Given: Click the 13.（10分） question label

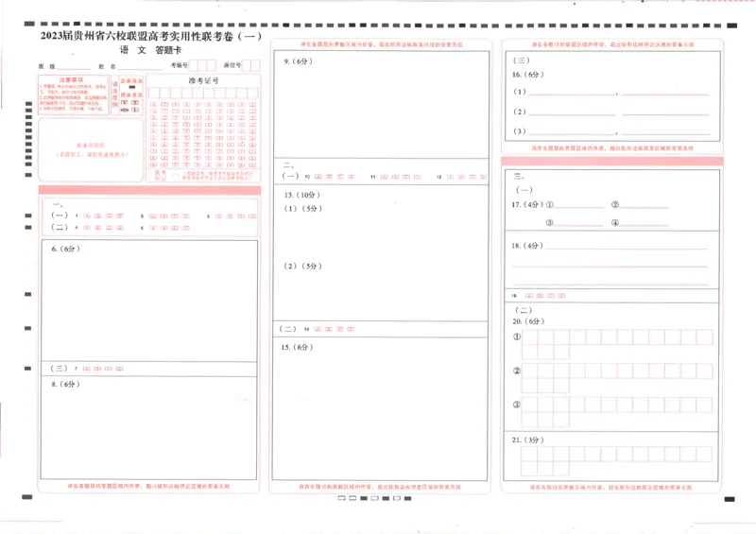Looking at the screenshot, I should [302, 195].
